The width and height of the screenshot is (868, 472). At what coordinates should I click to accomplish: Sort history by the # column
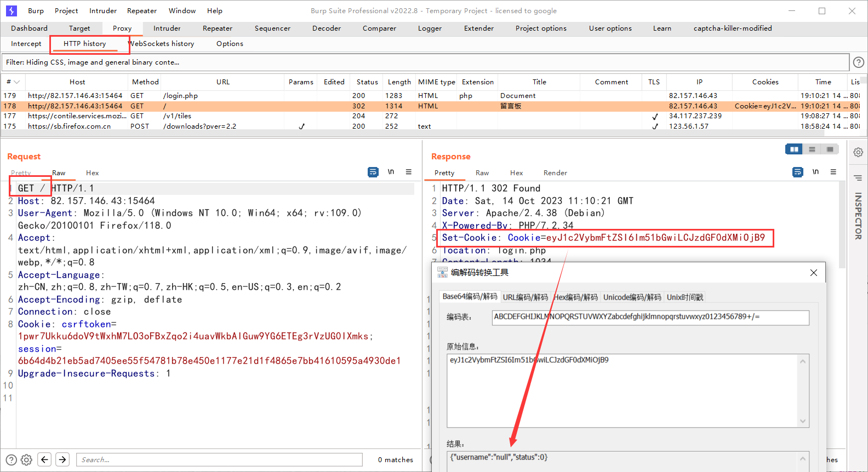[x=13, y=82]
